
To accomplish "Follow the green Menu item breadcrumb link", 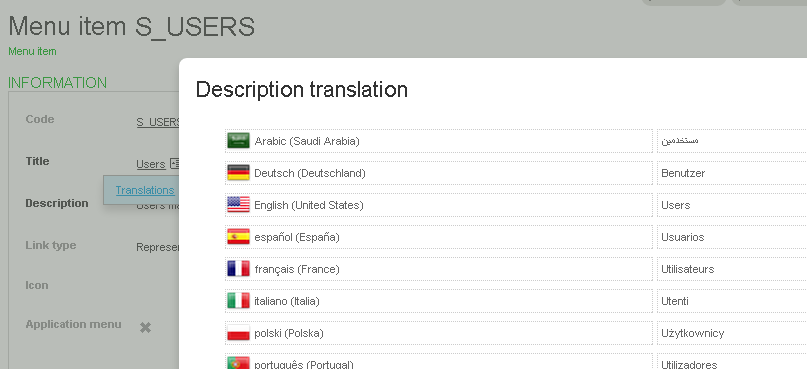I will click(x=32, y=51).
